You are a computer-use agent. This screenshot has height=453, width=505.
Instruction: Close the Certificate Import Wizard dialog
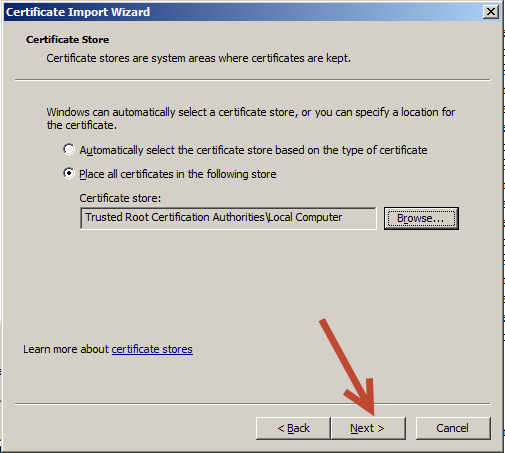click(491, 12)
